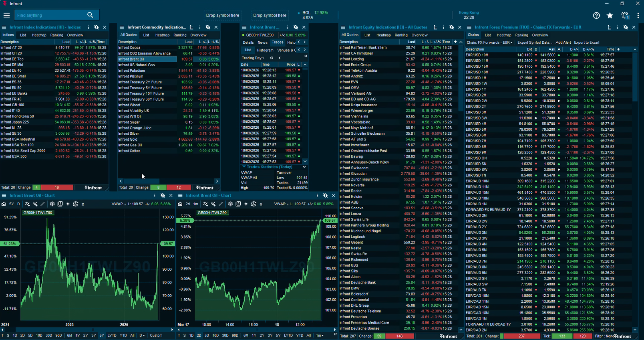Image resolution: width=644 pixels, height=340 pixels.
Task: Open 1m interval dropdown in right chart bottom bar
Action: (320, 336)
